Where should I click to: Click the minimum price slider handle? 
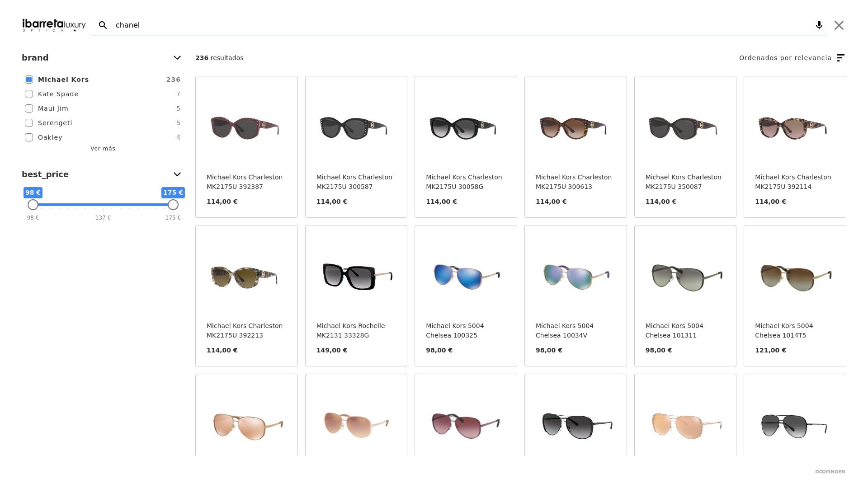pos(33,205)
